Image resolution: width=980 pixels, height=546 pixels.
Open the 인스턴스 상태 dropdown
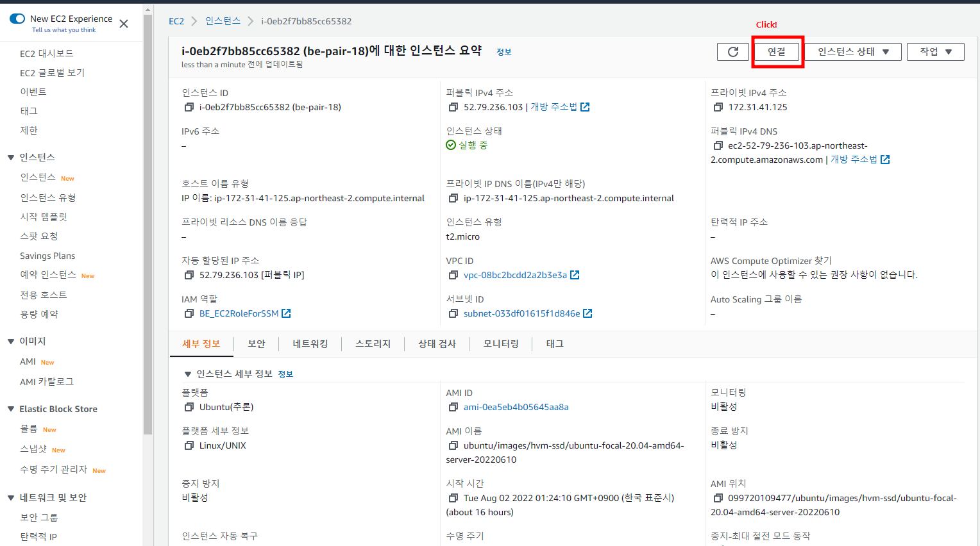click(853, 52)
